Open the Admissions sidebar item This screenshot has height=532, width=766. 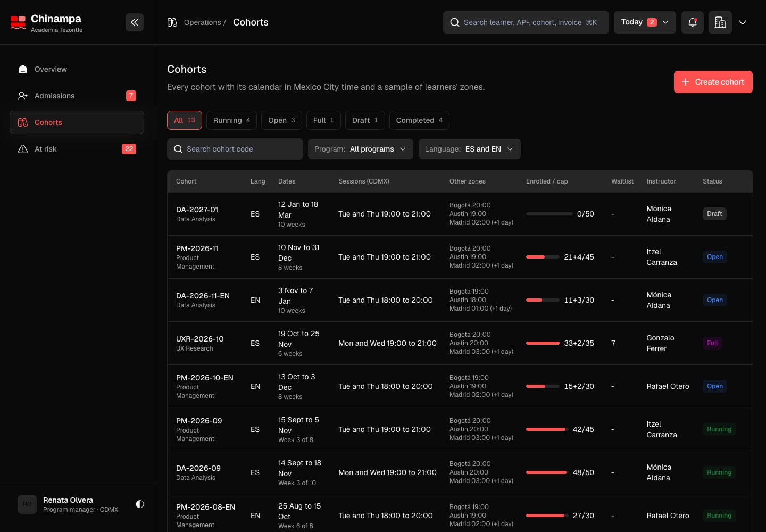pyautogui.click(x=77, y=96)
